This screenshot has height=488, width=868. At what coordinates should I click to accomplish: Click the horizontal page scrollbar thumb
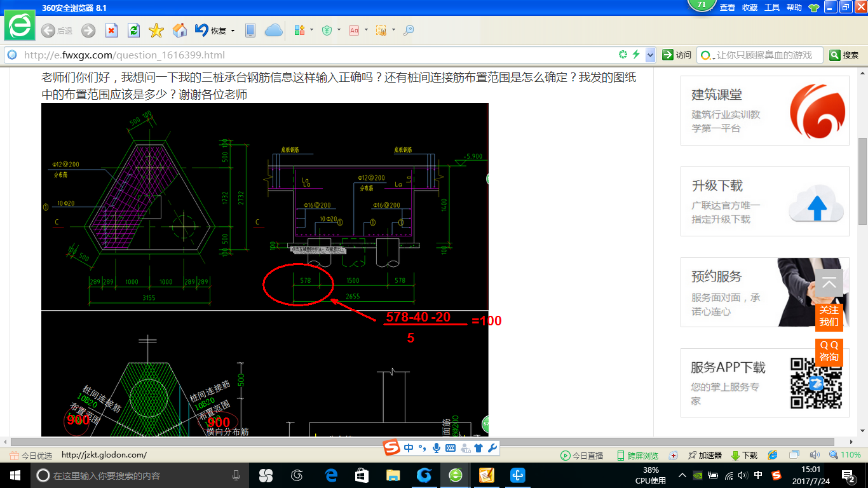tap(422, 442)
